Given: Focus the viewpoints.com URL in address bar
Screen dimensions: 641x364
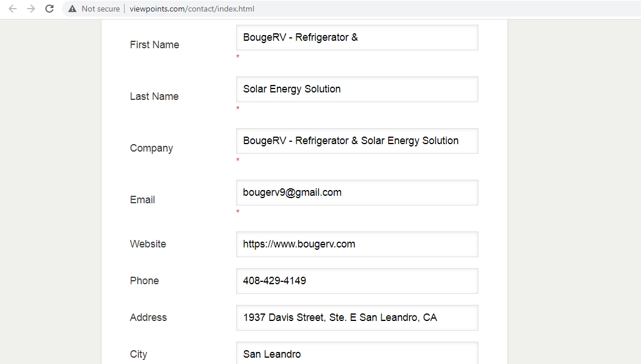Looking at the screenshot, I should coord(192,9).
